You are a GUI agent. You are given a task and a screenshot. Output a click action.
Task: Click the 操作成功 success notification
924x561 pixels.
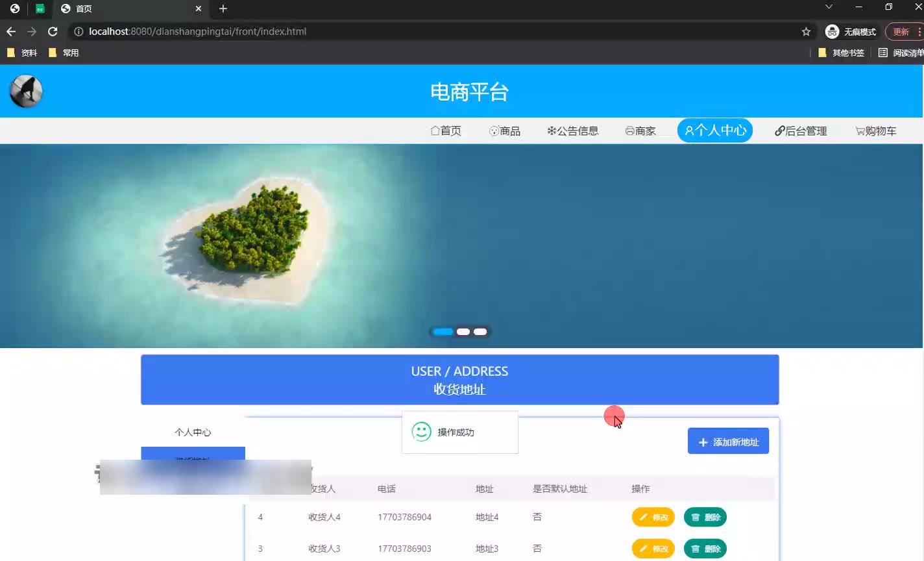pos(460,432)
